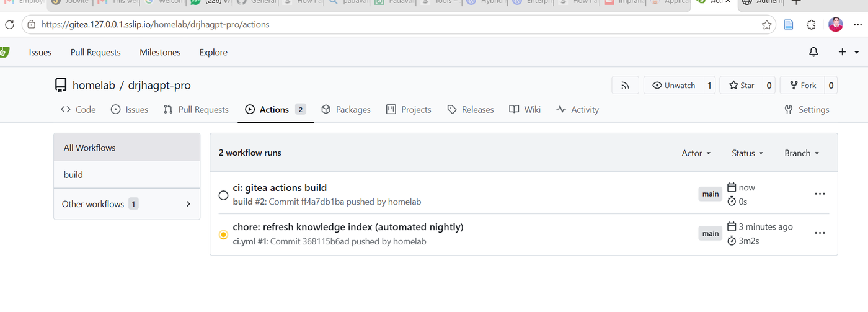Click waiting status icon of build #2
Image resolution: width=868 pixels, height=312 pixels.
point(224,195)
